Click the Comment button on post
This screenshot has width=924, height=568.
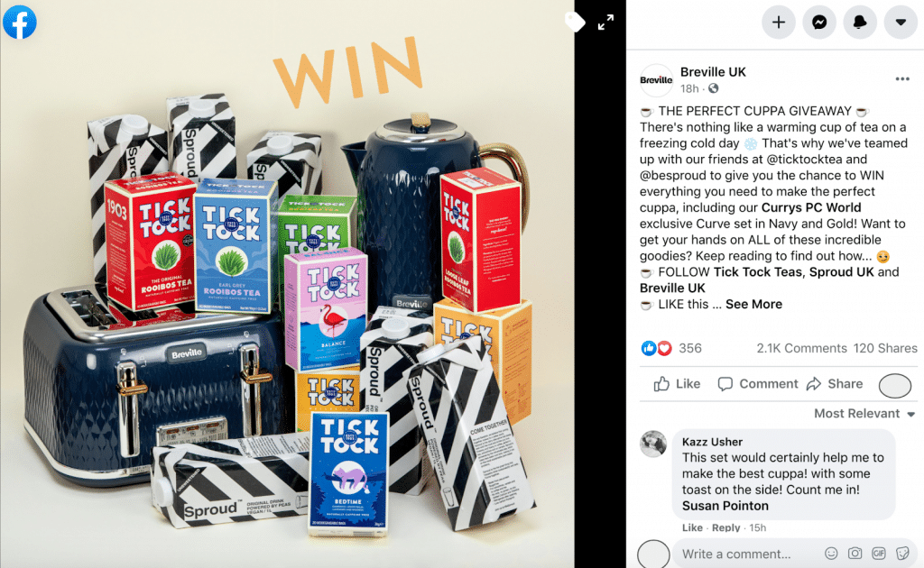coord(758,384)
